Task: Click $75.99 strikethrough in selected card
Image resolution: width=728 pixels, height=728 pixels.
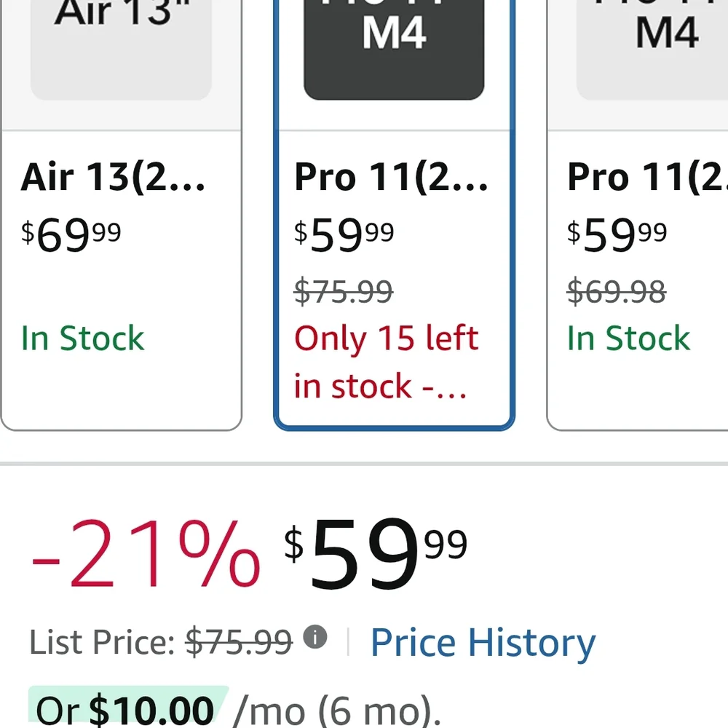Action: [344, 292]
